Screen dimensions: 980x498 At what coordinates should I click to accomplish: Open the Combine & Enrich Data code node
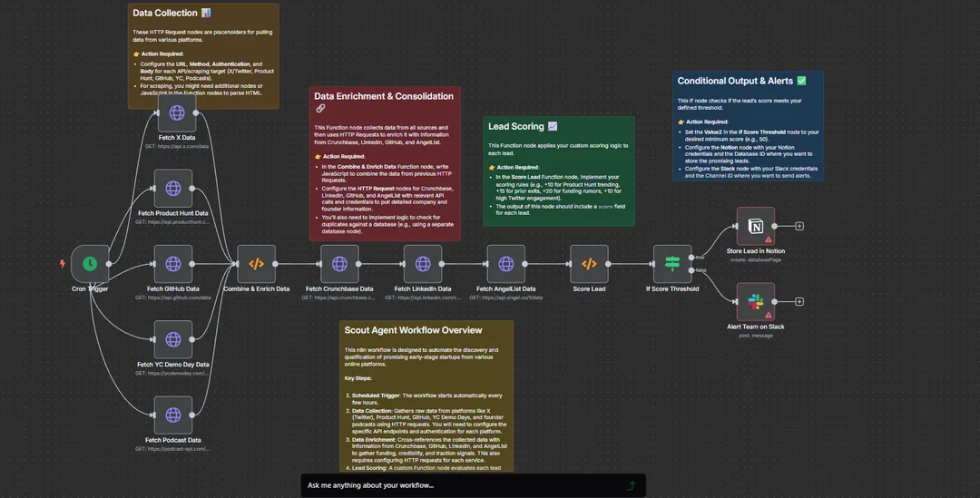tap(257, 264)
